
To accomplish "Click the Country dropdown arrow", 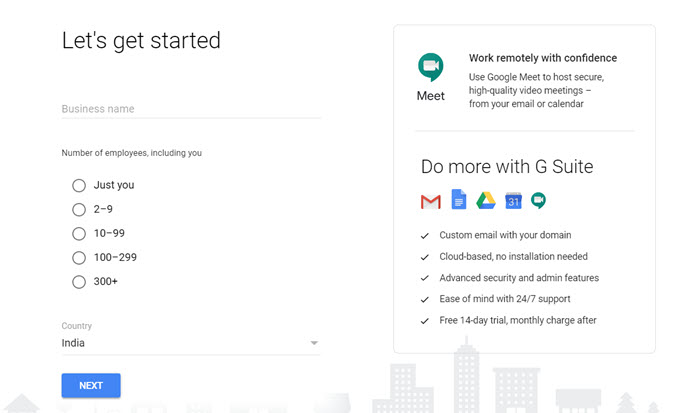I will 314,343.
